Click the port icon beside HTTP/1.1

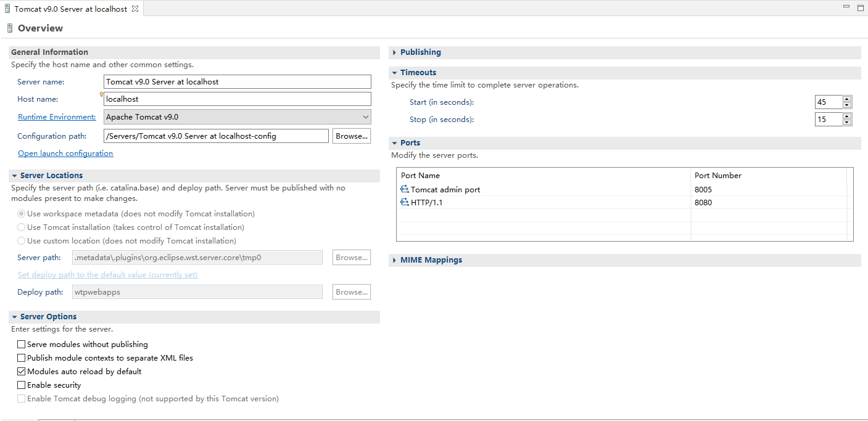[x=403, y=202]
